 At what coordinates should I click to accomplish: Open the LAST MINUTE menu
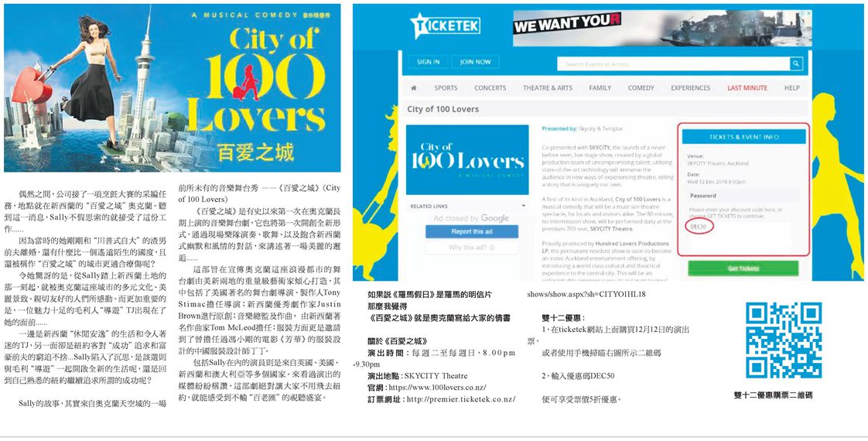747,88
